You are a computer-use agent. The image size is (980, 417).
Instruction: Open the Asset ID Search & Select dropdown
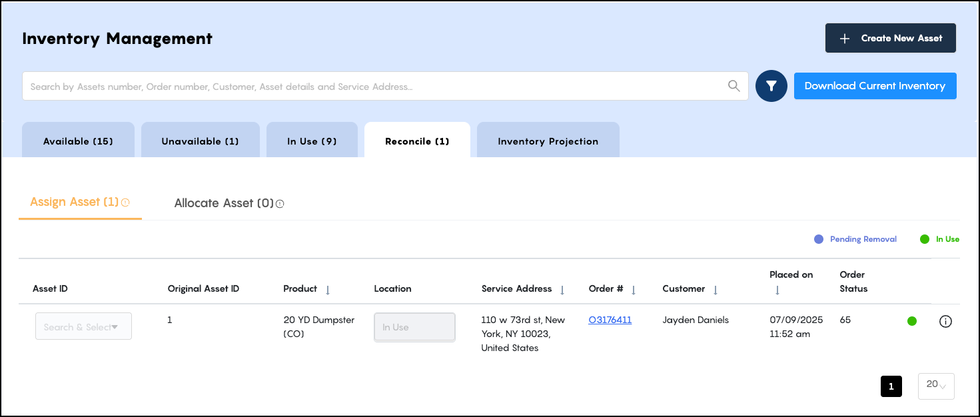click(83, 326)
